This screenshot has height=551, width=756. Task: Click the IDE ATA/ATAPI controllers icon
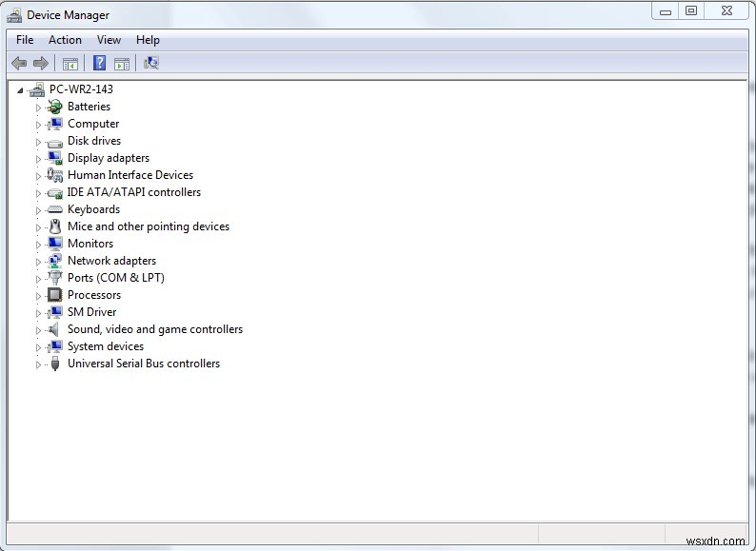[55, 193]
